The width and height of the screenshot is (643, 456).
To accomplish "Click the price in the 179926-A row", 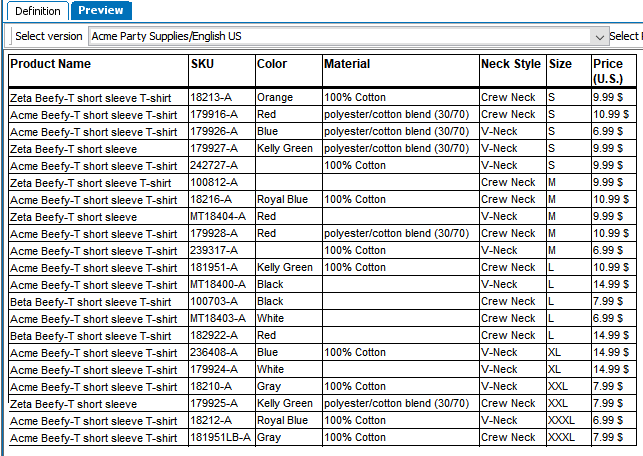I will click(610, 132).
